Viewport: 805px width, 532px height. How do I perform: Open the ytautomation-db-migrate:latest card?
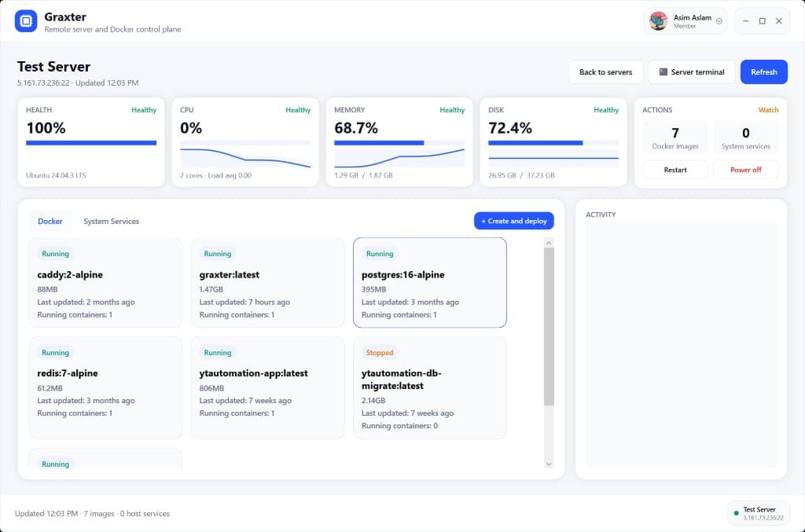430,388
